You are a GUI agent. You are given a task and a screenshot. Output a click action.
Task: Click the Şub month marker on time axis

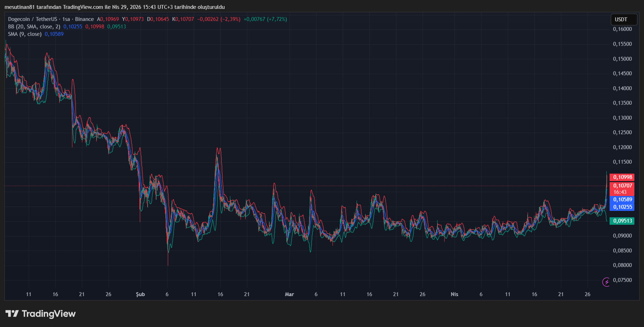pos(141,294)
